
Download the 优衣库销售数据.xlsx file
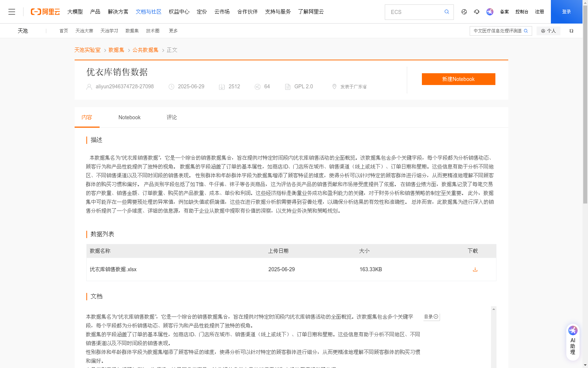coord(475,269)
